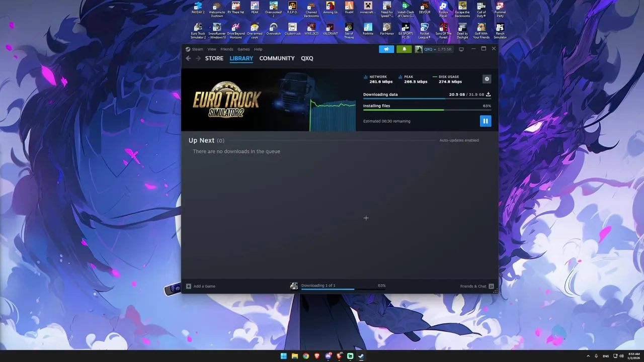
Task: Select Euro Truck Simulator 2 desktop shortcut
Action: point(198,31)
